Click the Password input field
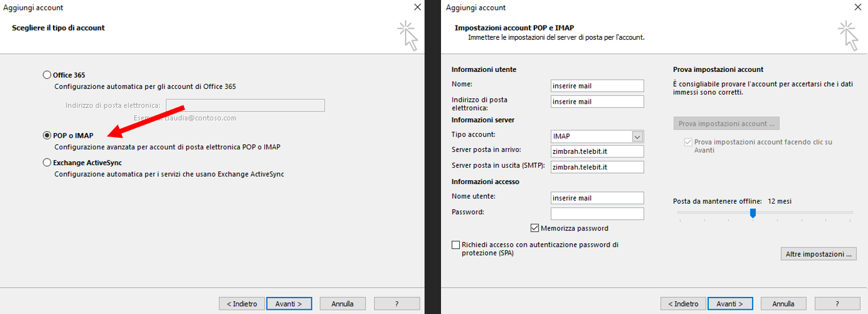868x314 pixels. [597, 213]
